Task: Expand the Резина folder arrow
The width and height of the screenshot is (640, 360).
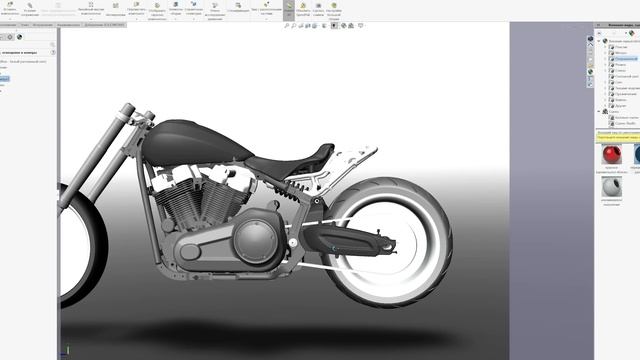Action: coord(605,65)
